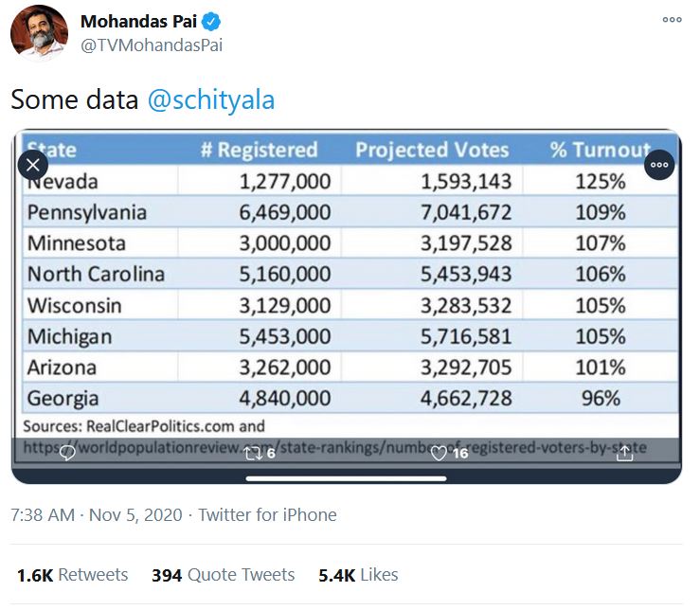The image size is (700, 610).
Task: View the 5.4K Likes list
Action: 358,575
